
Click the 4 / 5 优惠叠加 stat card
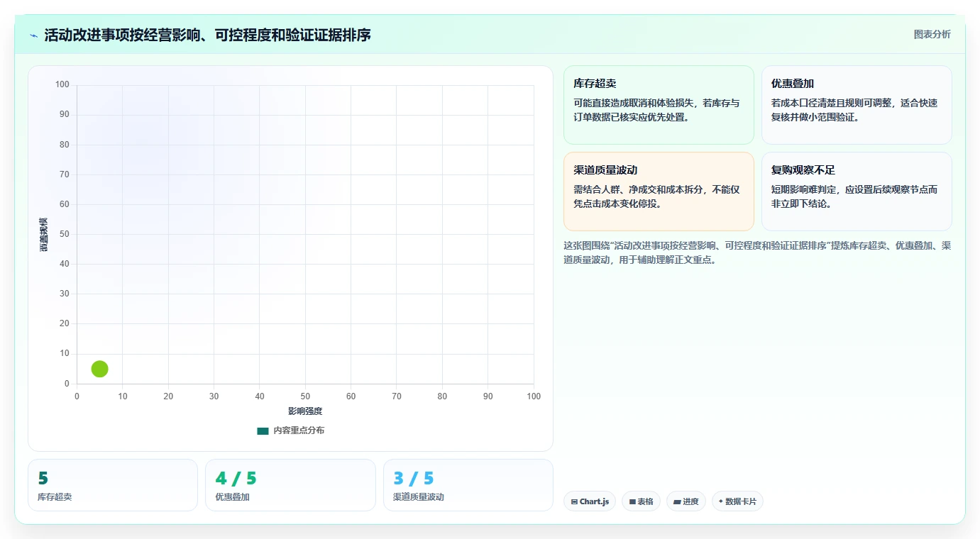[290, 485]
